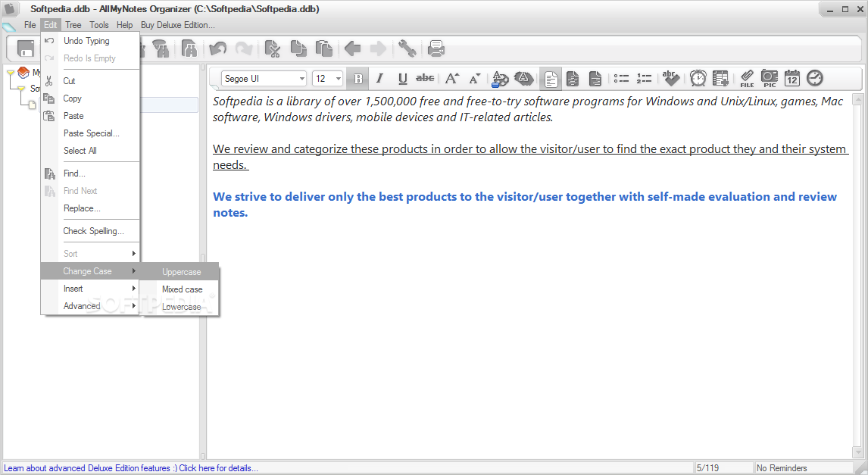
Task: Set an alarm reminder with the clock icon
Action: tap(698, 79)
